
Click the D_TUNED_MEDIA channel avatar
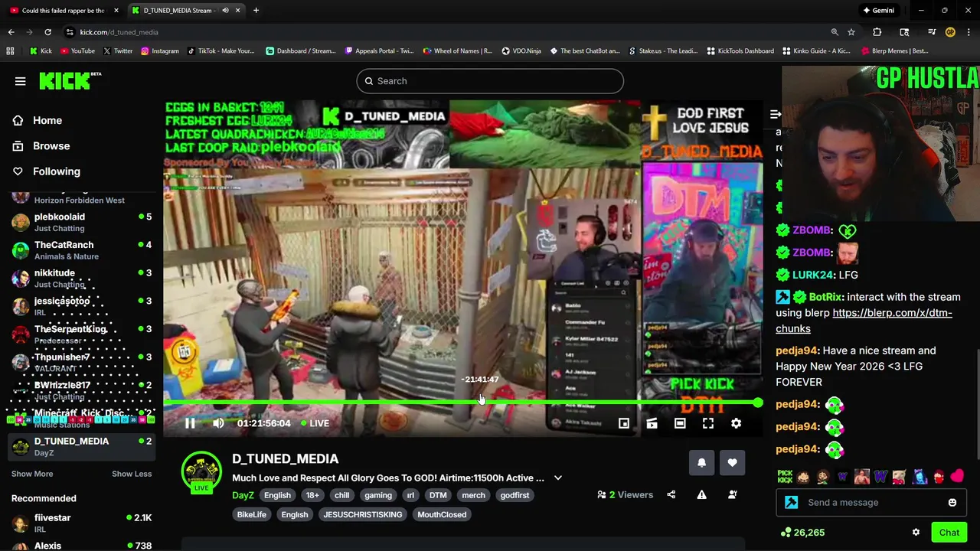click(201, 472)
